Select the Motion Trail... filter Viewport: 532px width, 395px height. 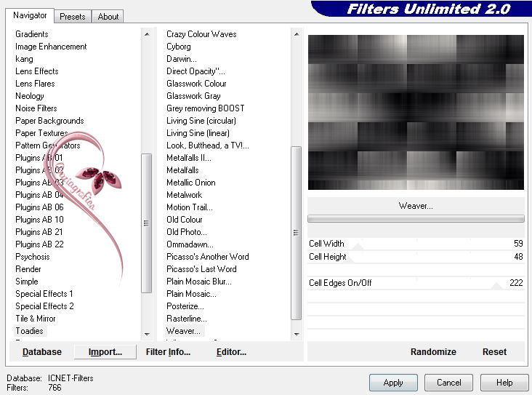pos(189,207)
